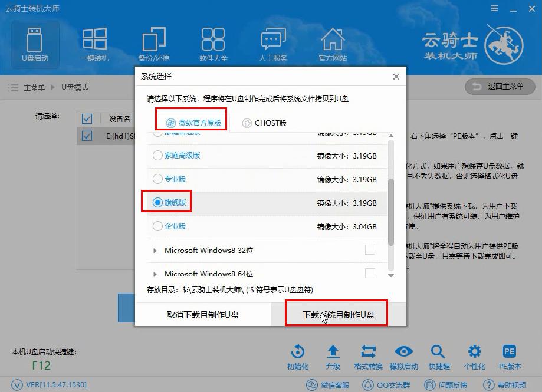Check the Microsoft Windows8 32位 checkbox

[x=370, y=250]
